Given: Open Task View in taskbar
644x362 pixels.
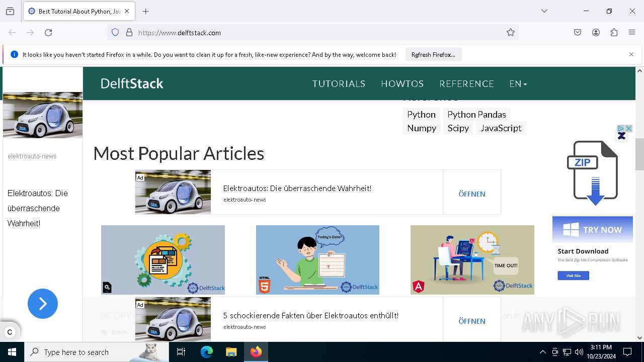Looking at the screenshot, I should coord(181,352).
